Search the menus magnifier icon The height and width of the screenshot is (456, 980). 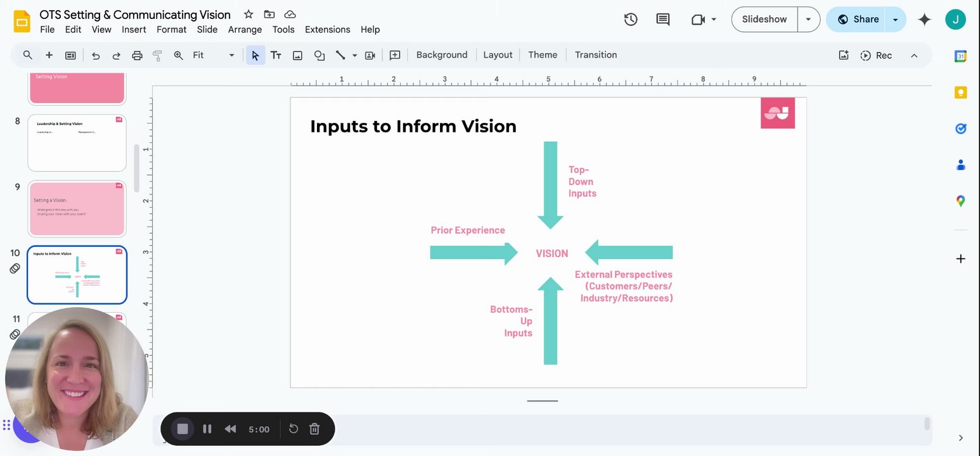pos(28,55)
